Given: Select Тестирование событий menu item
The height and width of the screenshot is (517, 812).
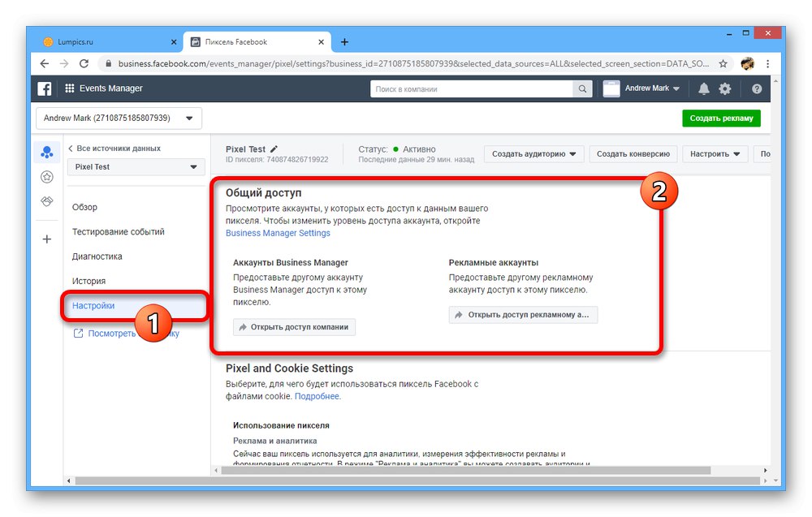Looking at the screenshot, I should point(118,232).
